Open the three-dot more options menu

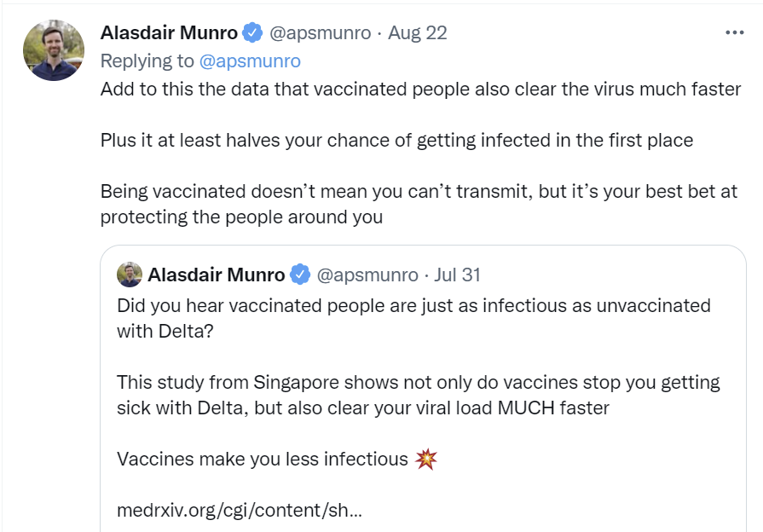[734, 33]
